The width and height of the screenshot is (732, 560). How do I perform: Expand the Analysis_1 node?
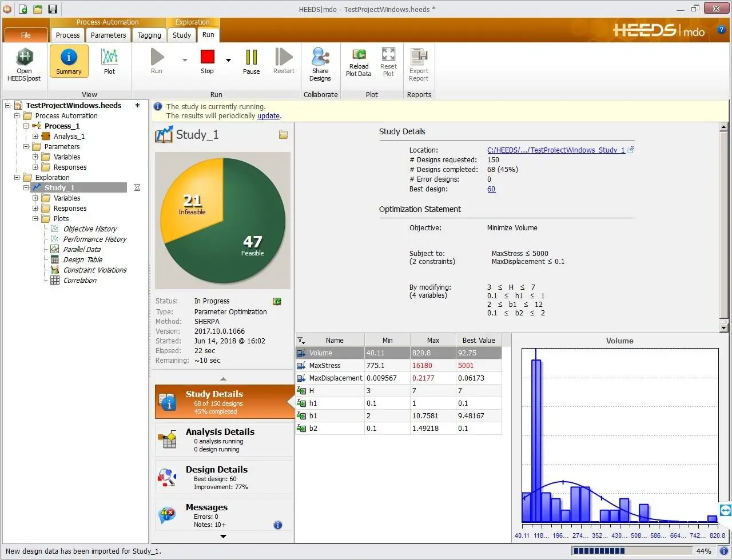pos(35,137)
